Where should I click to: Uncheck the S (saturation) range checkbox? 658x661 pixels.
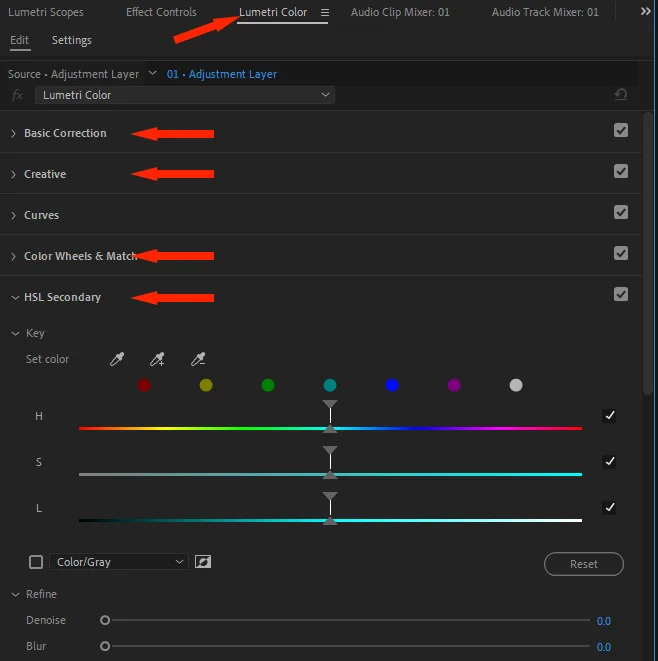point(610,462)
